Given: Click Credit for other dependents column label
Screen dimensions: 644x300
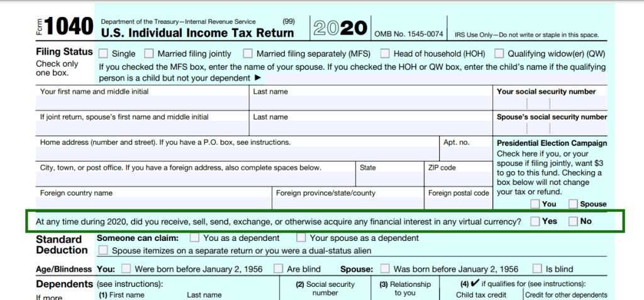Looking at the screenshot, I should coord(567,295).
